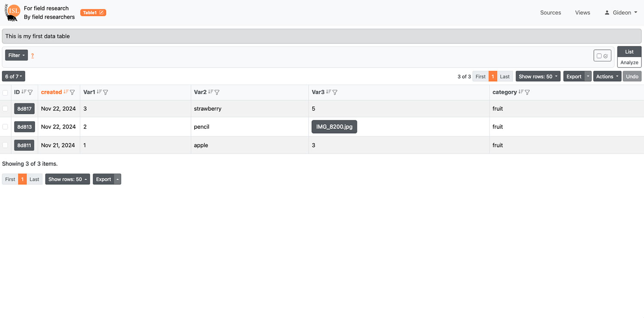The image size is (644, 318).
Task: Click the Undo button
Action: 632,76
